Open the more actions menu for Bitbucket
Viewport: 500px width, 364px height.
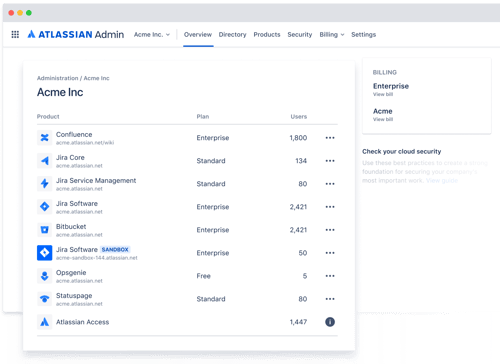pyautogui.click(x=330, y=230)
